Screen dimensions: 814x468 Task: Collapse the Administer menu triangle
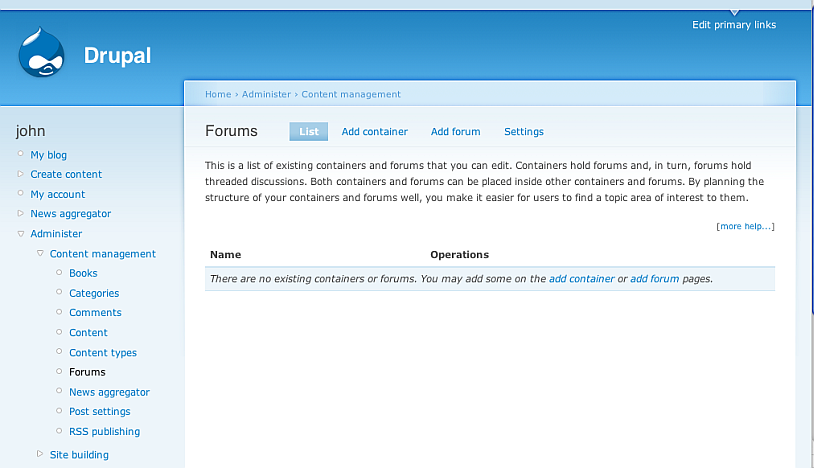pyautogui.click(x=20, y=234)
